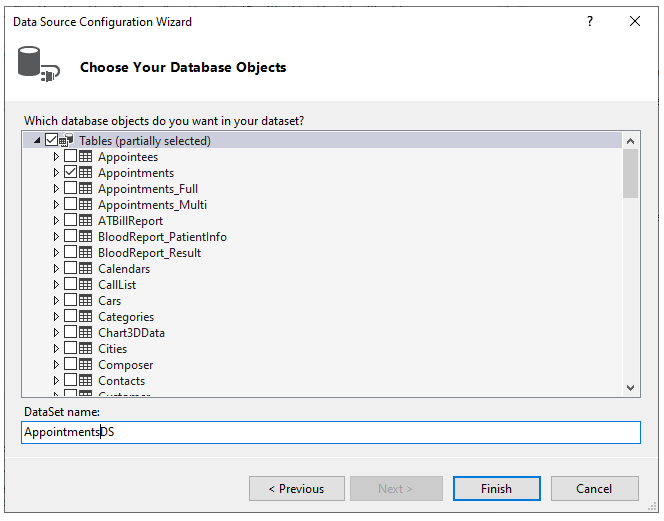This screenshot has width=664, height=521.
Task: Go back using the Previous button
Action: 296,489
